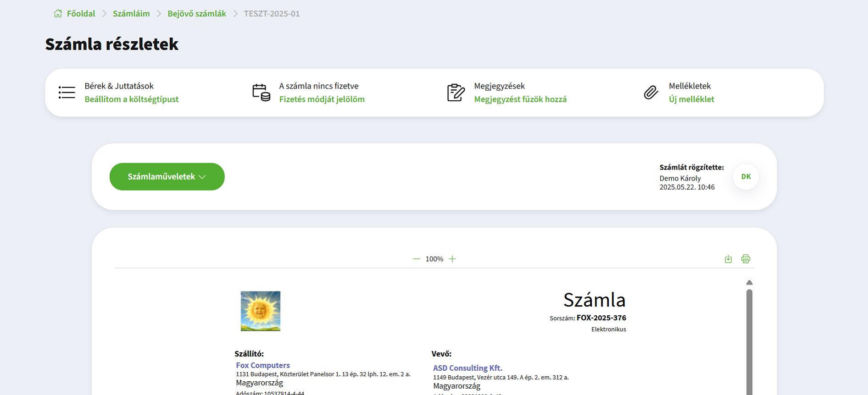Click the Bérek & Juttatások label
868x395 pixels.
pyautogui.click(x=119, y=86)
